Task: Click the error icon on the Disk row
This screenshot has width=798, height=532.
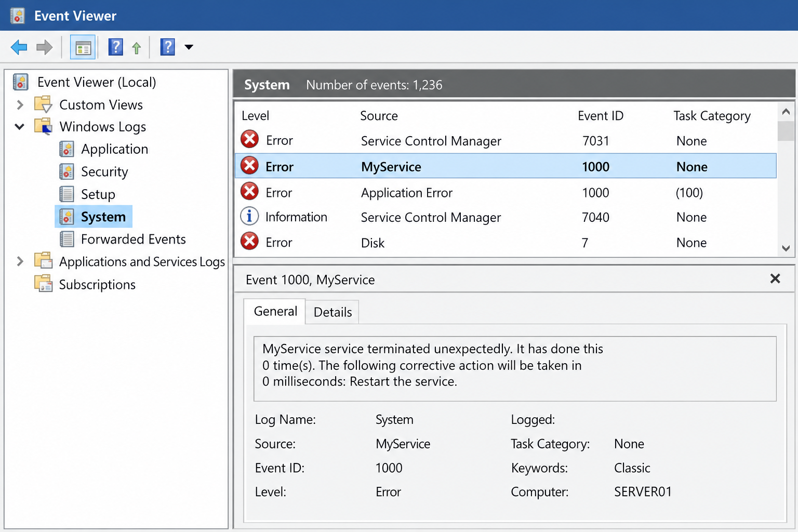Action: [x=250, y=241]
